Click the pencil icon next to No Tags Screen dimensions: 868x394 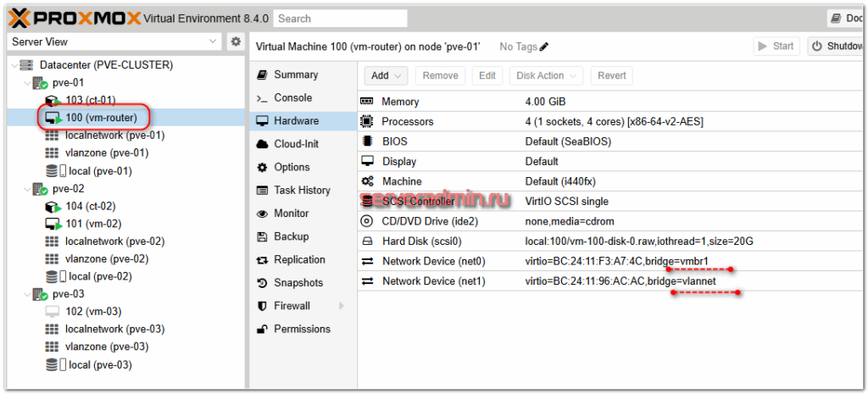[x=544, y=47]
